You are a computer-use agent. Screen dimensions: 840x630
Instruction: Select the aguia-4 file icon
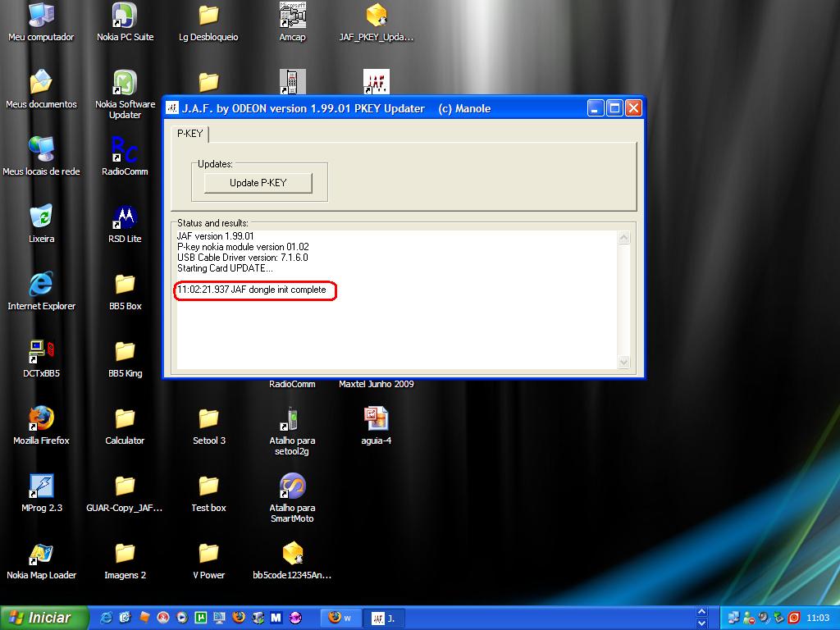[x=376, y=427]
